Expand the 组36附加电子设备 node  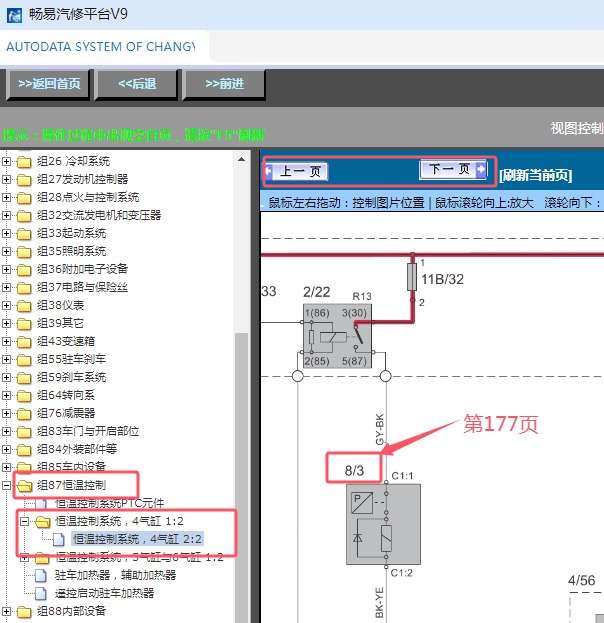[6, 269]
